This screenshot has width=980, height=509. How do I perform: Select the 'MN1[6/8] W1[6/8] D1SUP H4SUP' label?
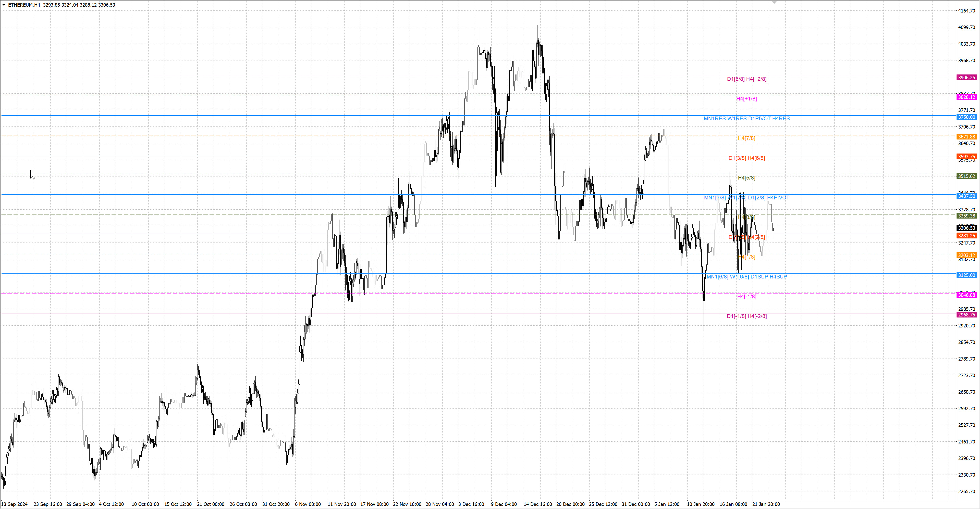click(x=746, y=277)
